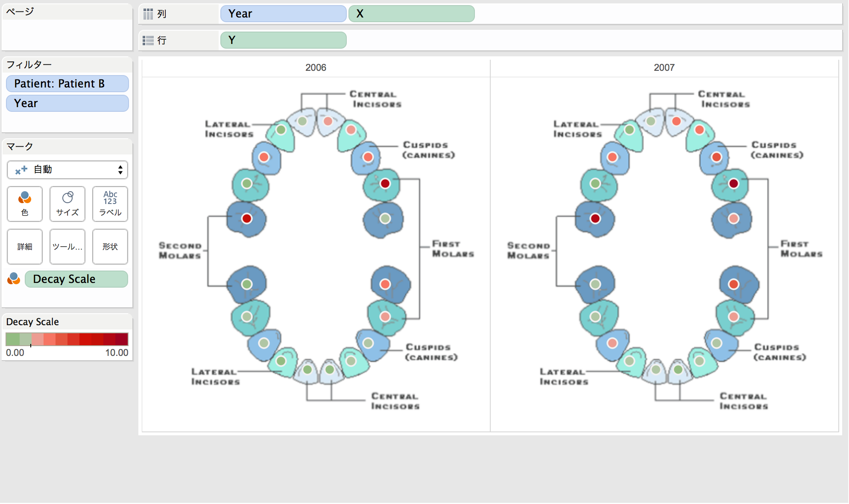Click the Label (ラベル) marks card button
Image resolution: width=849 pixels, height=504 pixels.
110,204
